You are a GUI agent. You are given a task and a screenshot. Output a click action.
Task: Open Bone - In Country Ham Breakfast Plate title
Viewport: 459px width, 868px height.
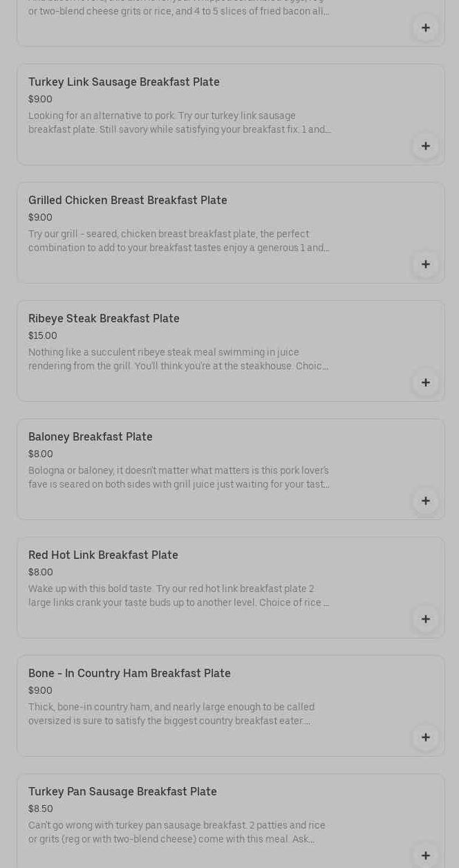coord(129,673)
